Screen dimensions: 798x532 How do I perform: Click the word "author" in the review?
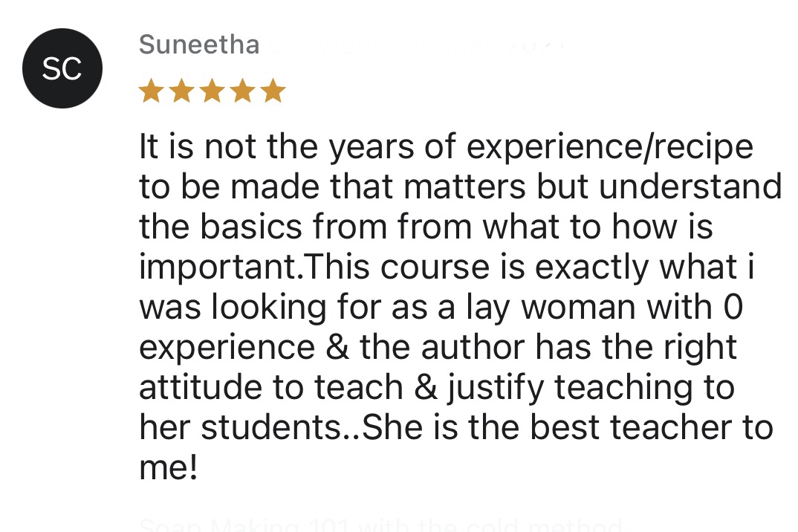[473, 348]
